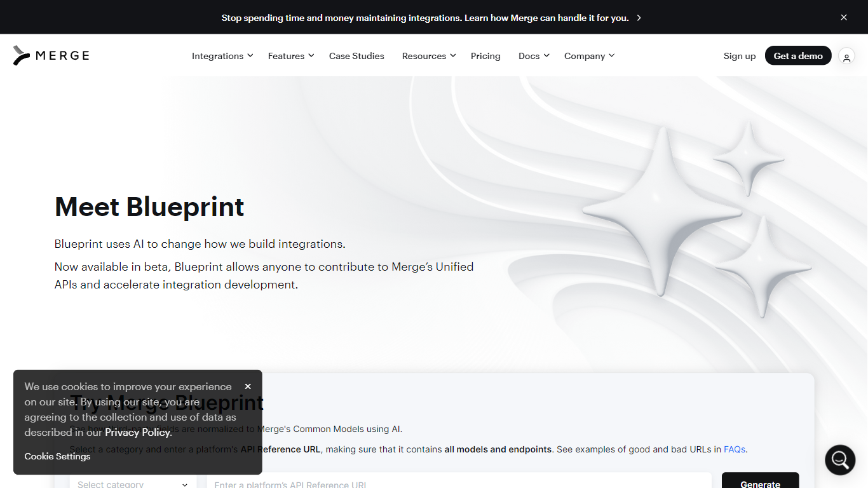
Task: Open Cookie Settings
Action: (57, 456)
